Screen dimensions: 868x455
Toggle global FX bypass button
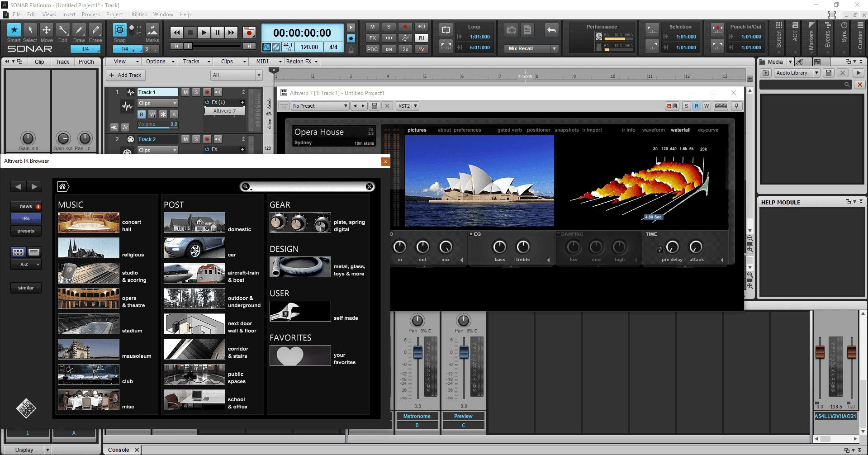(372, 38)
